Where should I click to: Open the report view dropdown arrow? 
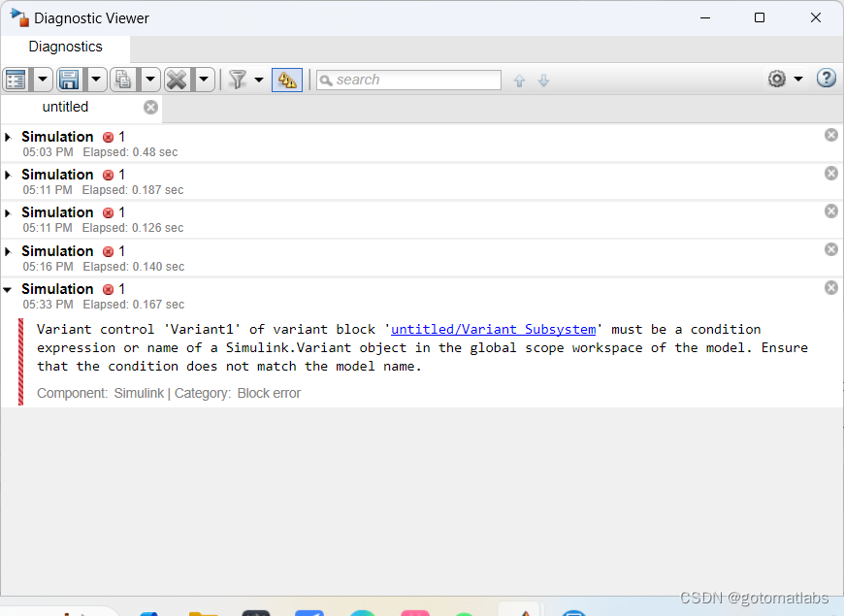43,81
